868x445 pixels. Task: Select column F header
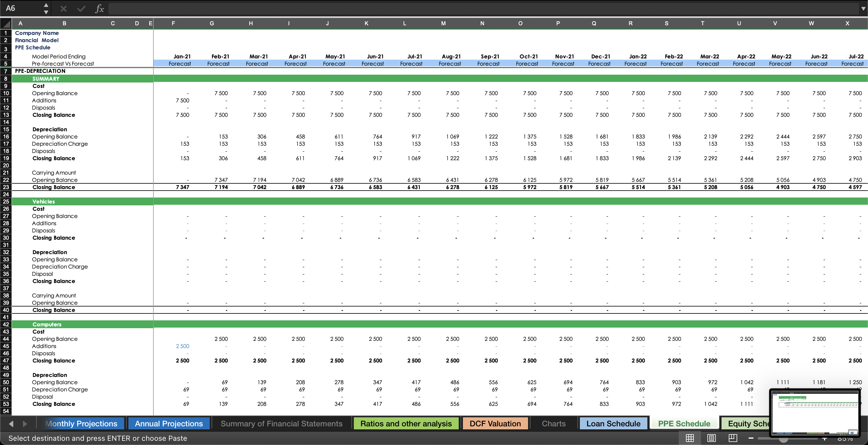coord(173,23)
